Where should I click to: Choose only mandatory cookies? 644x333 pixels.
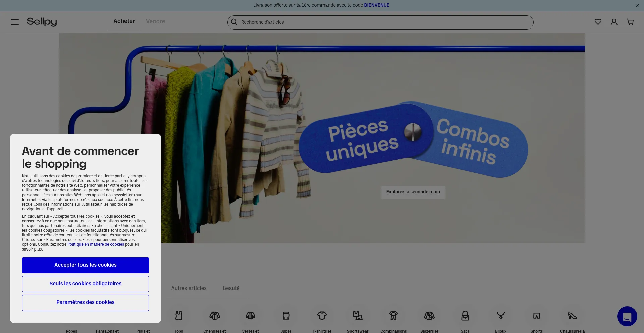(86, 284)
